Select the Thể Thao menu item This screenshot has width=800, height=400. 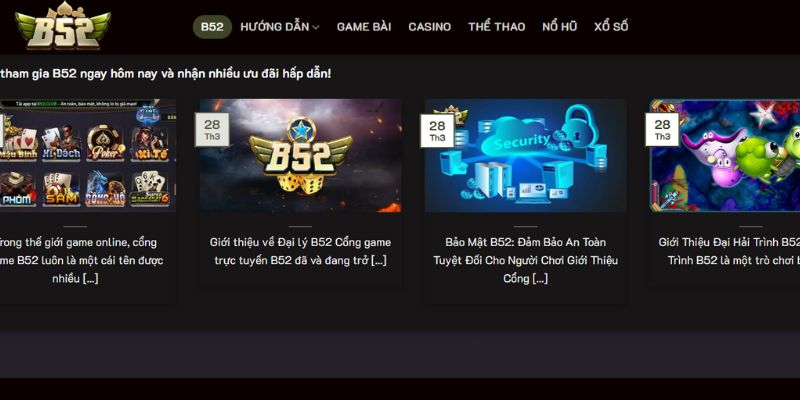[x=496, y=27]
